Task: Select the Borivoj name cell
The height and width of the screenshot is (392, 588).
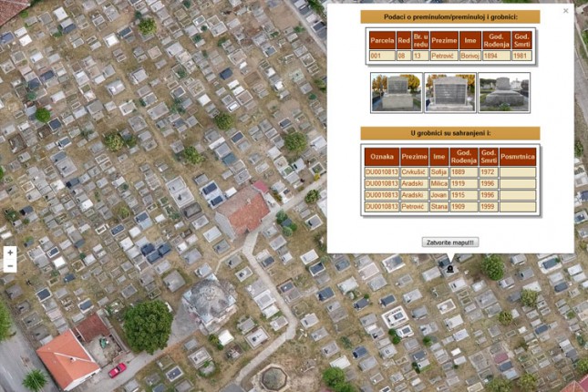Action: pos(469,56)
